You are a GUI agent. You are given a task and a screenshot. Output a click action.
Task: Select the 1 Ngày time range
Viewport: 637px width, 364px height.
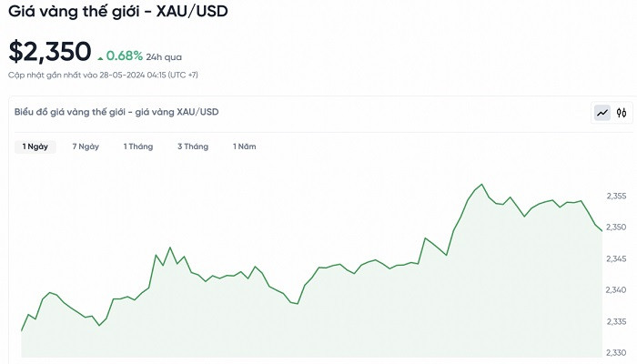[x=36, y=147]
